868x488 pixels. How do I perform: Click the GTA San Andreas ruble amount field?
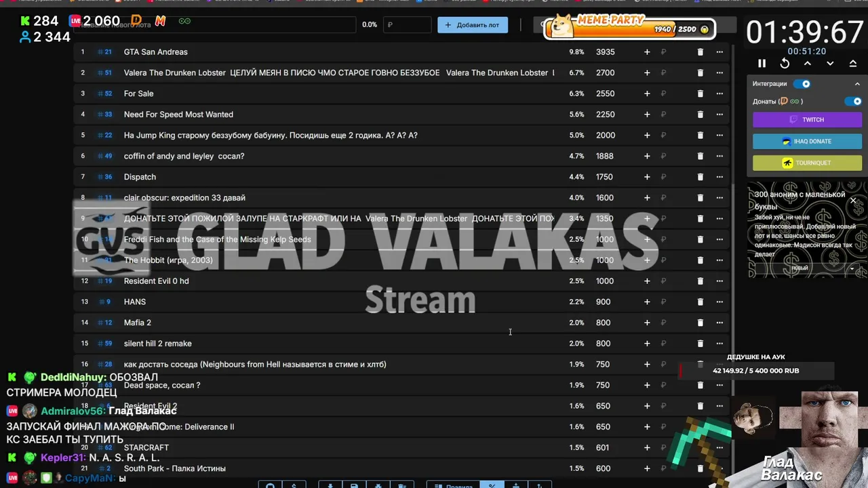click(674, 52)
